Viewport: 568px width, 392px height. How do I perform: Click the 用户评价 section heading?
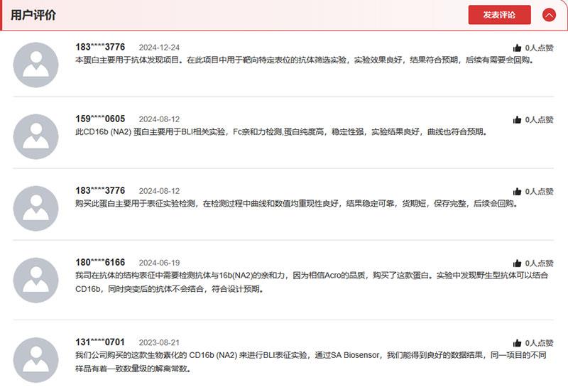[33, 15]
